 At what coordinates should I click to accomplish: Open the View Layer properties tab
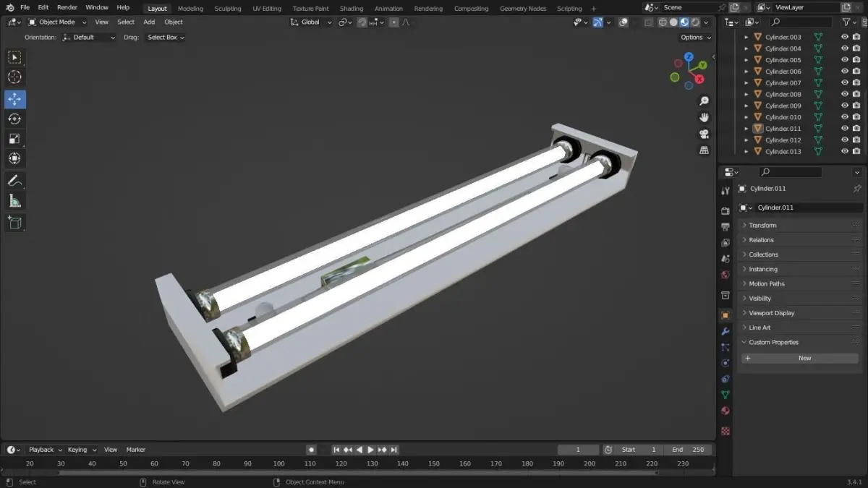tap(726, 243)
